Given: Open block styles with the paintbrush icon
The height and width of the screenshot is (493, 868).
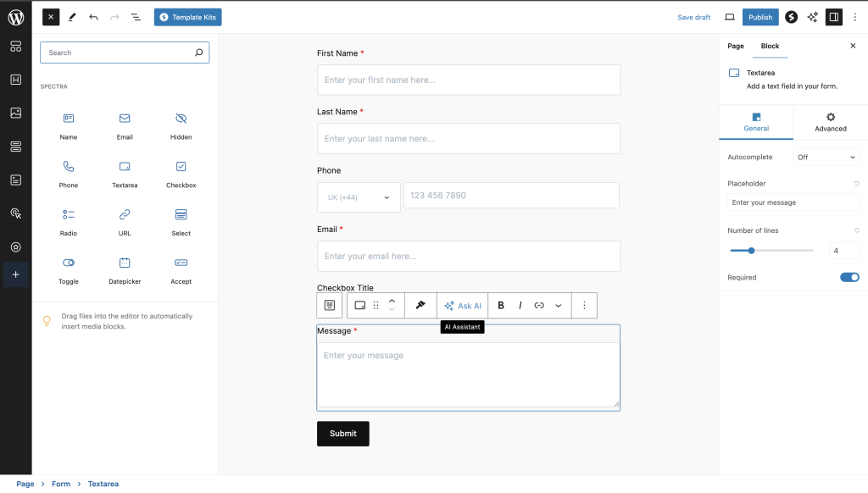Looking at the screenshot, I should tap(421, 305).
